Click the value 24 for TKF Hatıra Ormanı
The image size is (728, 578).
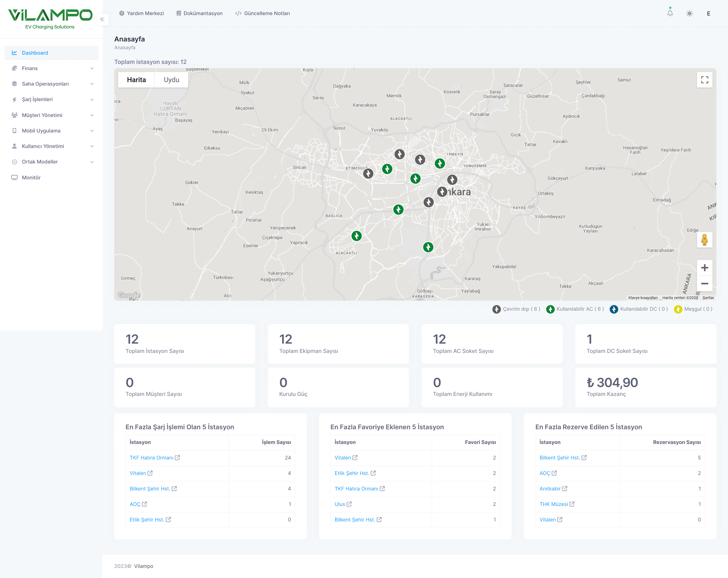click(288, 458)
